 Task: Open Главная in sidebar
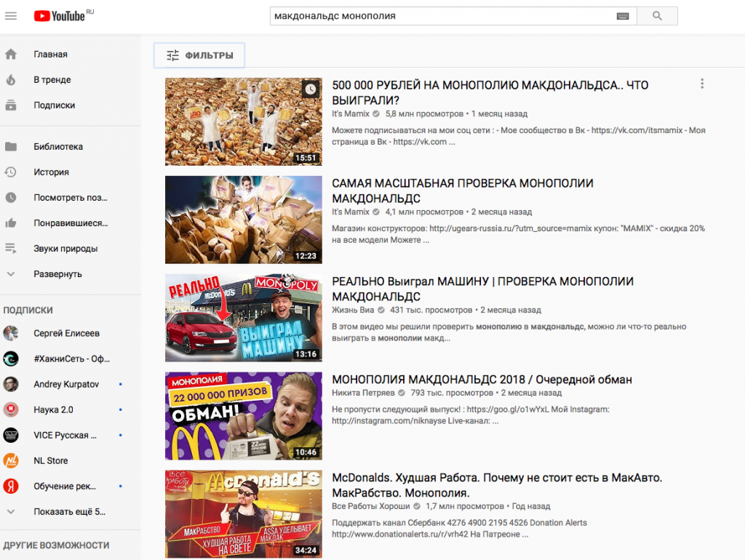(50, 54)
